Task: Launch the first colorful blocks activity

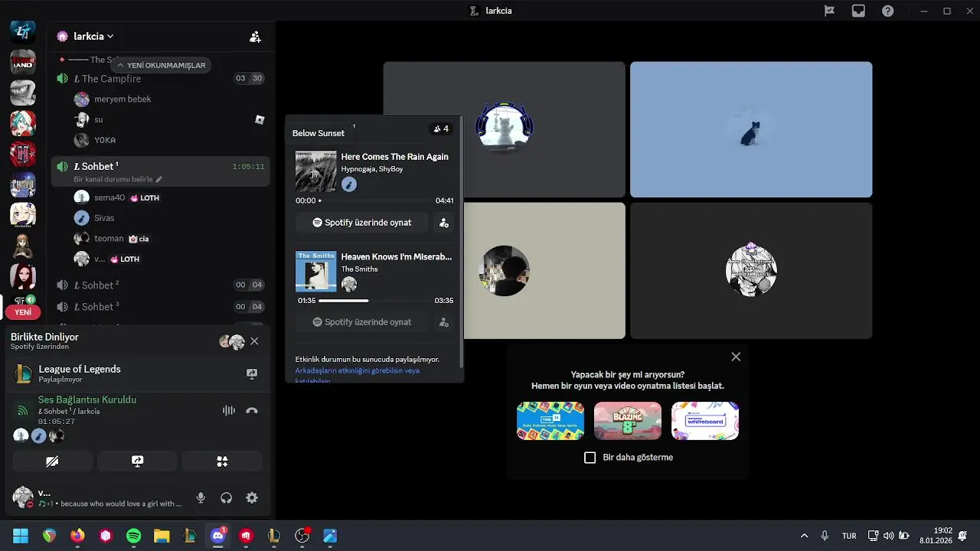Action: coord(550,420)
